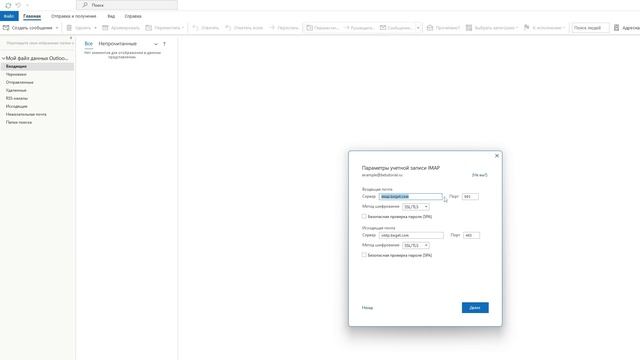Open the message list sort dropdown chevron
The width and height of the screenshot is (640, 360).
[156, 44]
